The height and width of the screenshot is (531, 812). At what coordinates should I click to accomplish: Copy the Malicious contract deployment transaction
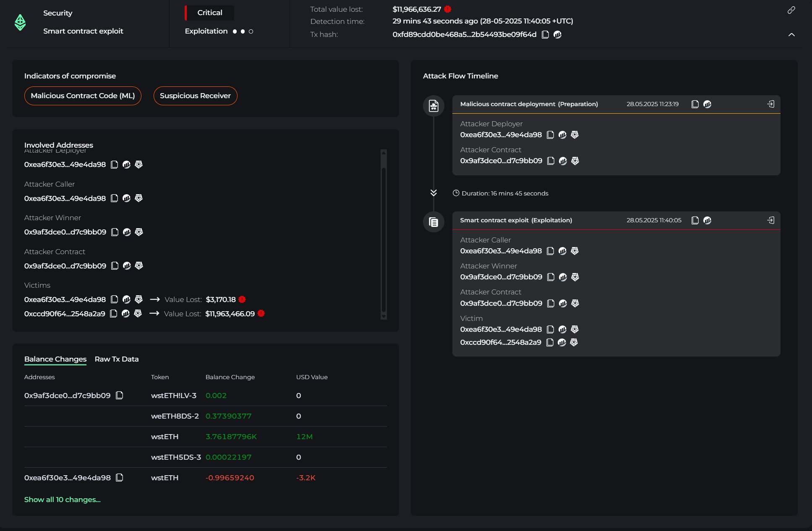(695, 104)
